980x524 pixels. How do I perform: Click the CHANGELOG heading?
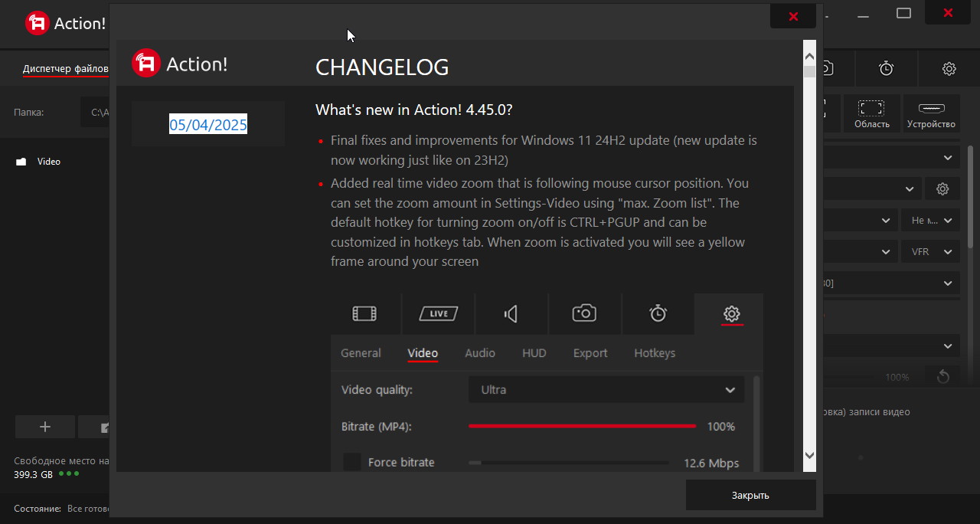tap(382, 67)
